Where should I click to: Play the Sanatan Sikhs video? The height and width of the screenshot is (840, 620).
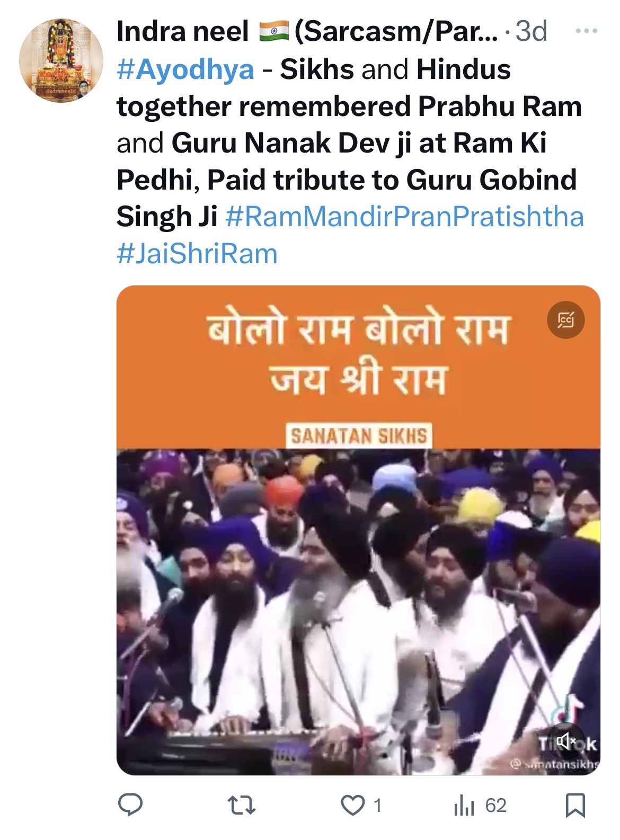[358, 530]
